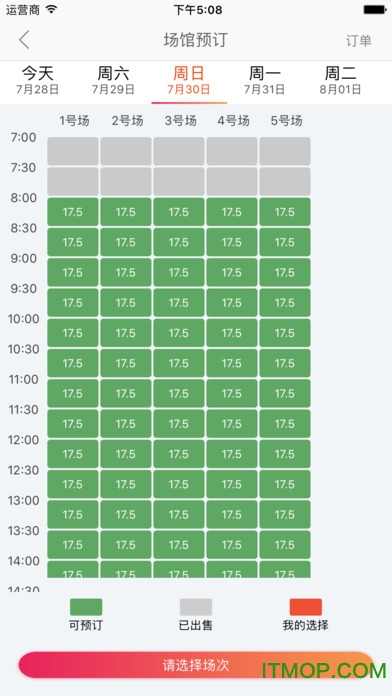
Task: Select the 13:30 slot for 4号场
Action: 232,545
